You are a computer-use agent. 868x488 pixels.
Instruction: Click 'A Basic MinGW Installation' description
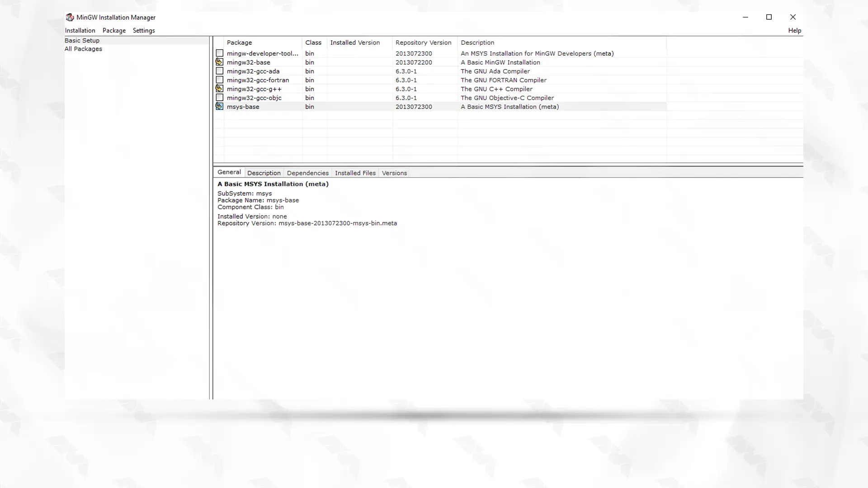click(500, 62)
